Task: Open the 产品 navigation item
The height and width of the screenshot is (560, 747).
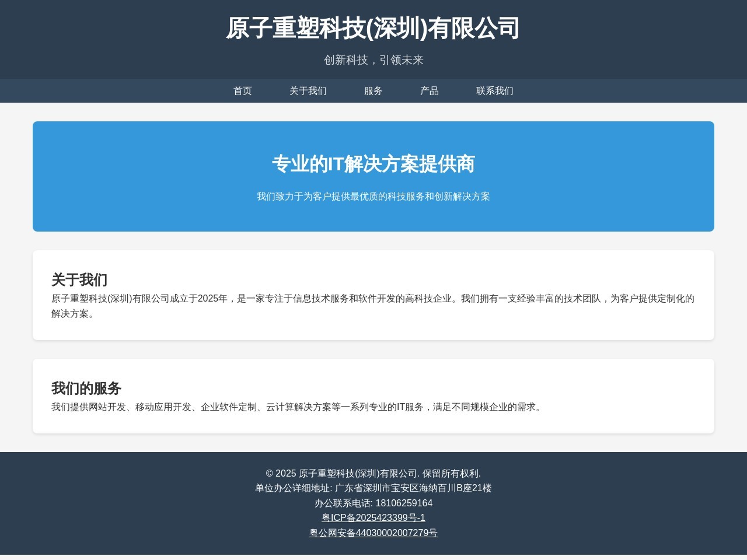Action: (430, 91)
